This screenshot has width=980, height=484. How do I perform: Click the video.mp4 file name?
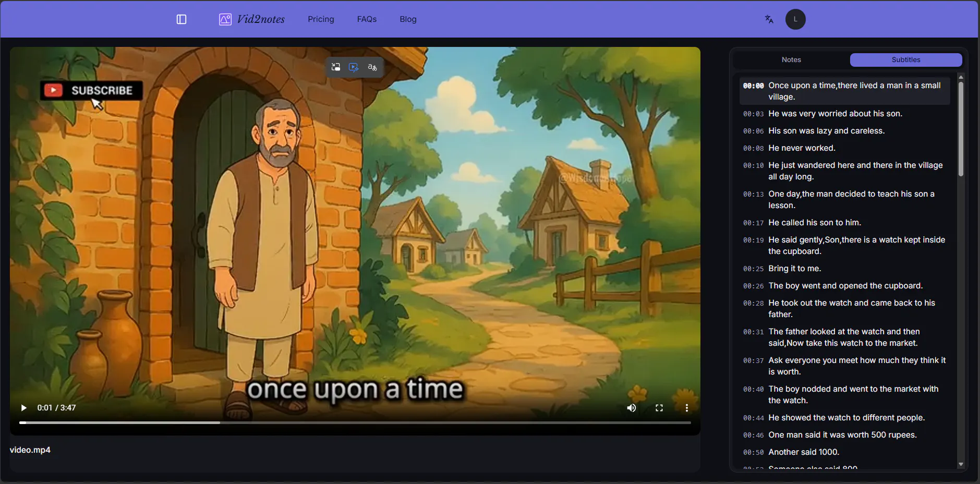pos(30,450)
